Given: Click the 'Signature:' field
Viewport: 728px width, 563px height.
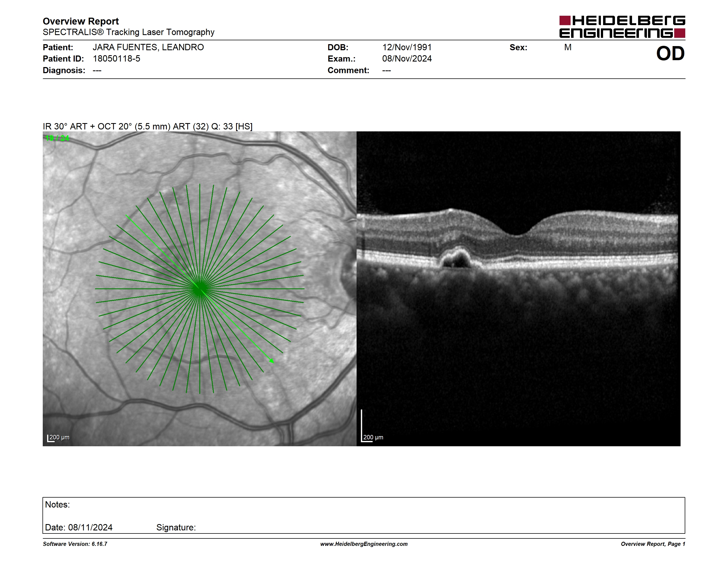Looking at the screenshot, I should click(176, 527).
